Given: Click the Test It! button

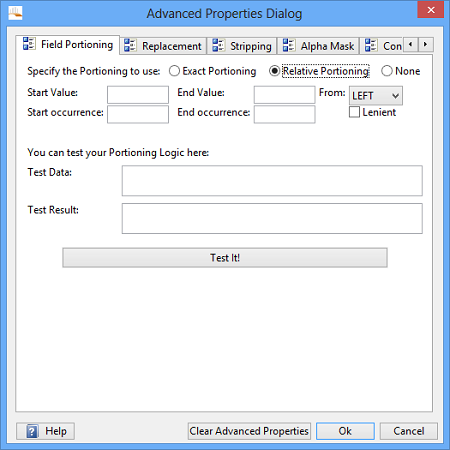Looking at the screenshot, I should pyautogui.click(x=225, y=258).
